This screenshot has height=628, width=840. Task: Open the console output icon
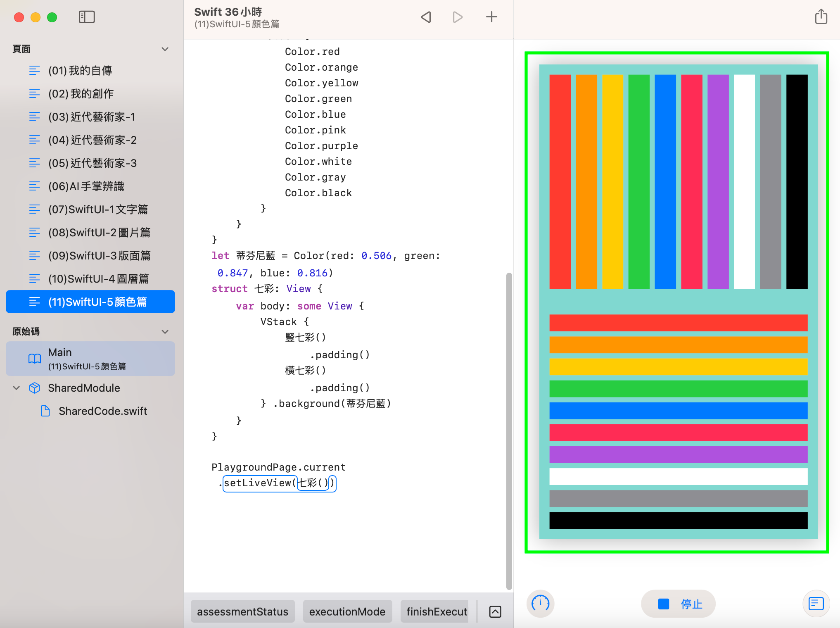tap(816, 604)
